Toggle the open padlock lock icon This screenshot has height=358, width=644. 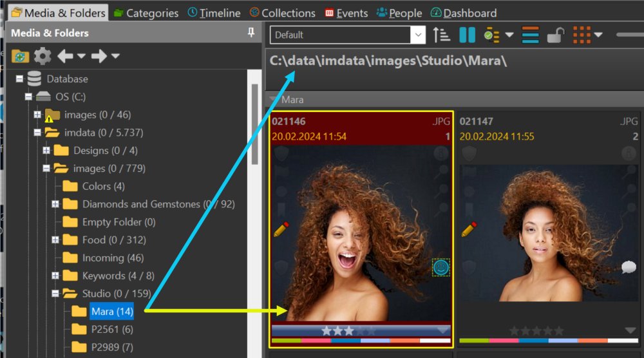tap(555, 35)
